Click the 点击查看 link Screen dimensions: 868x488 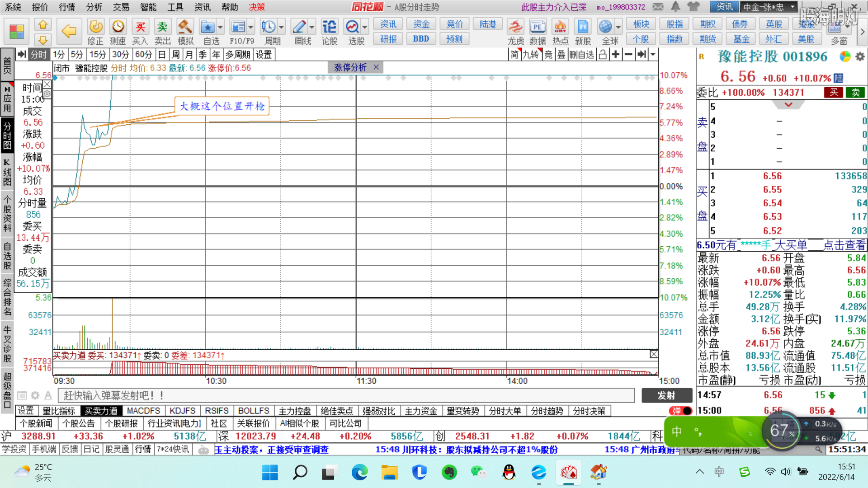[844, 245]
